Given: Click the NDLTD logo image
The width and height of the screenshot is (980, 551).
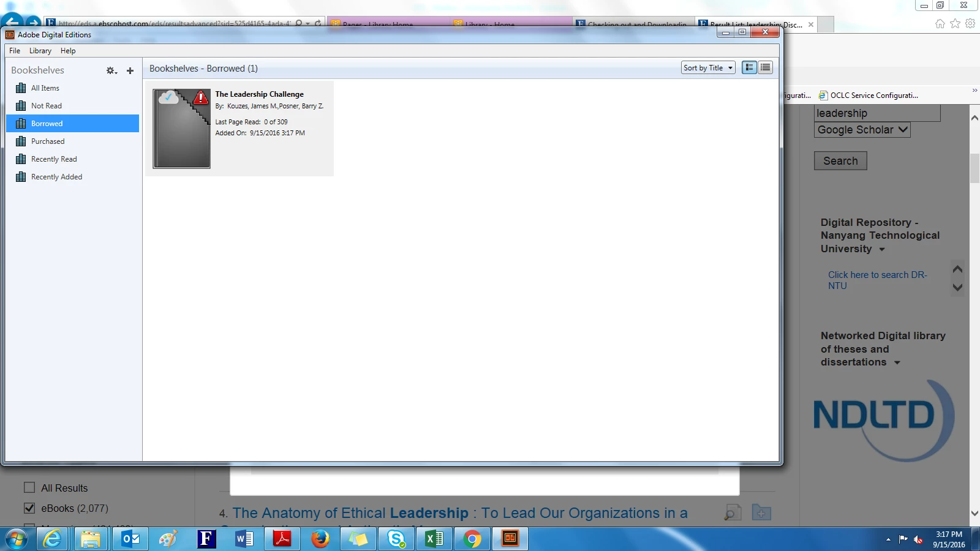Looking at the screenshot, I should point(883,420).
